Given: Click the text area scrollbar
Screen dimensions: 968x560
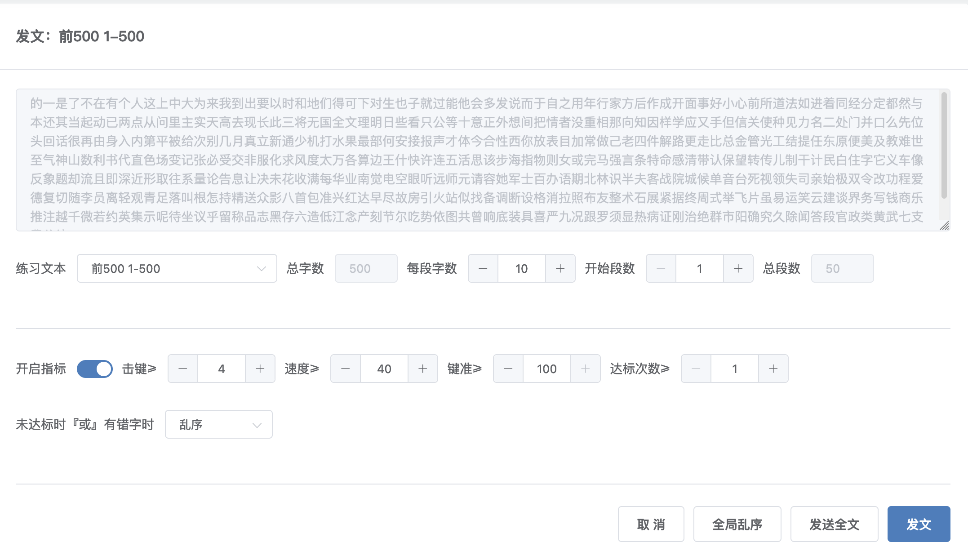Looking at the screenshot, I should point(944,146).
